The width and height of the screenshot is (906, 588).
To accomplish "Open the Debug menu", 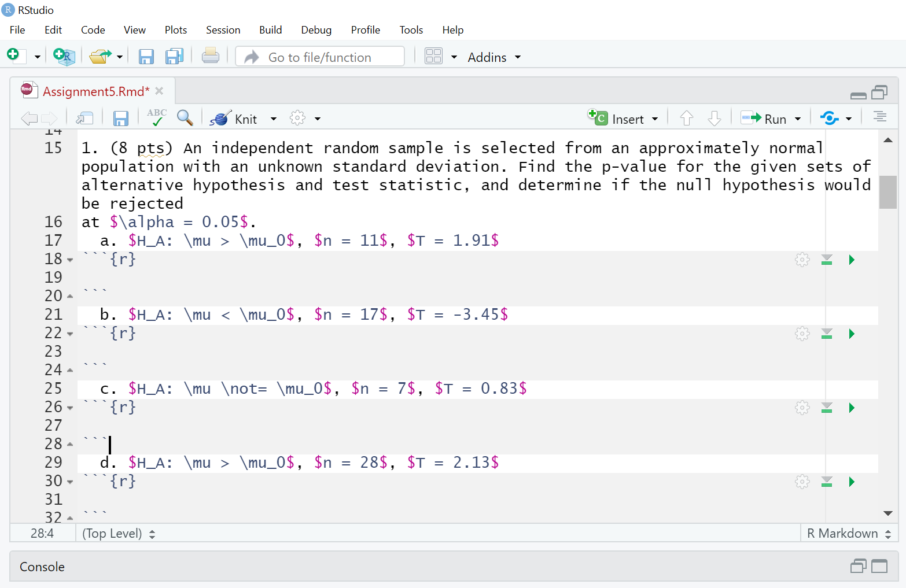I will click(x=316, y=30).
